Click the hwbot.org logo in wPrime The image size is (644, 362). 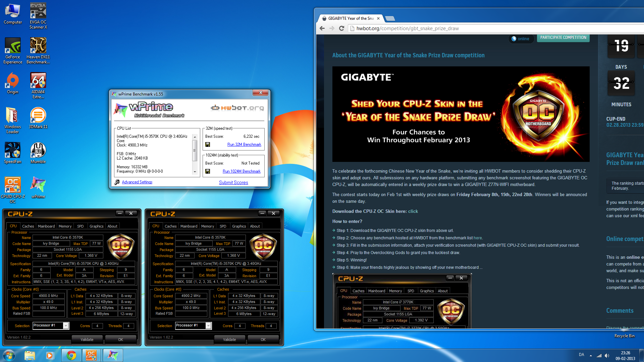[237, 108]
